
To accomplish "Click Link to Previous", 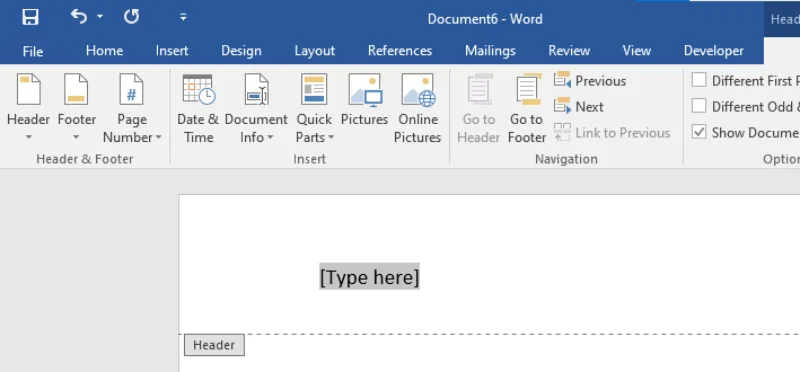I will click(x=612, y=133).
